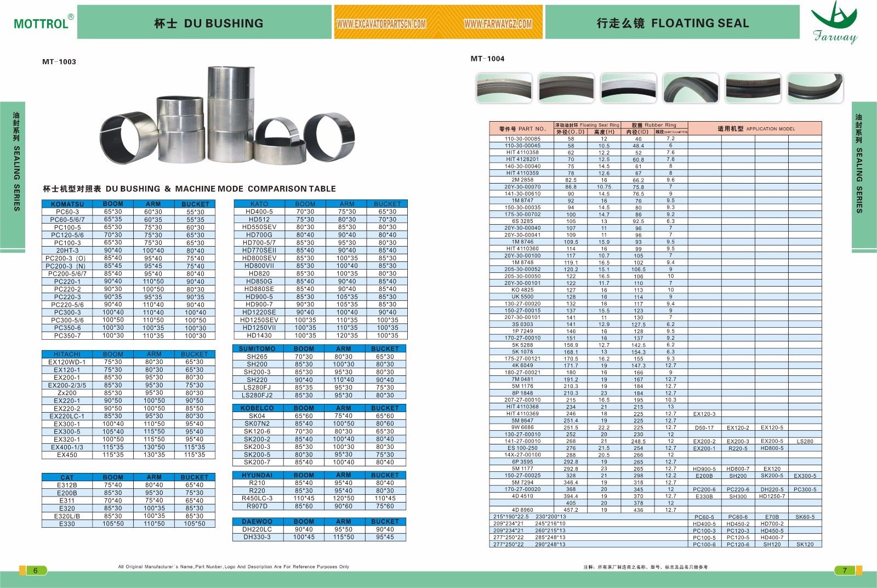
Task: Click the MOTTROL logo
Action: (43, 22)
